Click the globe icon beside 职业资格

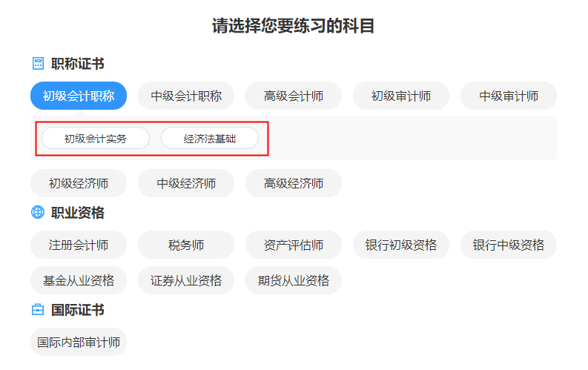[38, 213]
